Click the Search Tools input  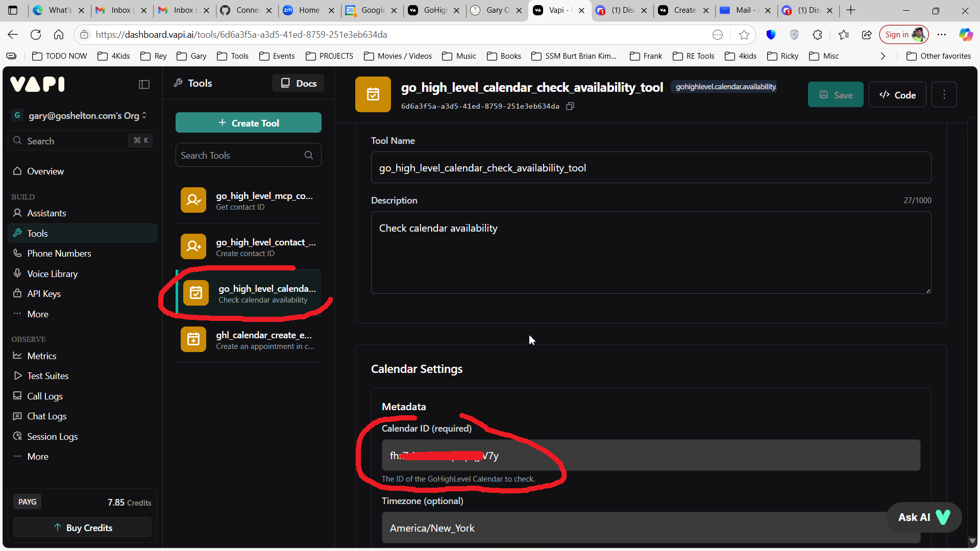coord(249,155)
